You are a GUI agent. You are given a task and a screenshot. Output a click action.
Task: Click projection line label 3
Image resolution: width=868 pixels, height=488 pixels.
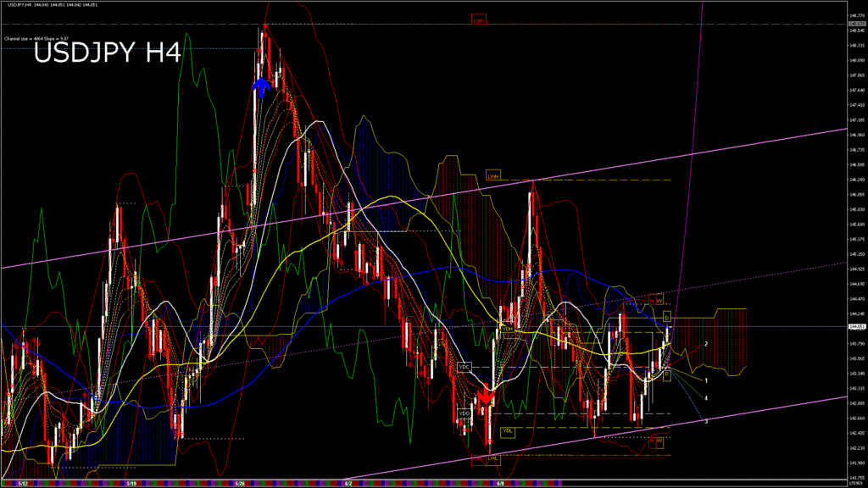[706, 422]
